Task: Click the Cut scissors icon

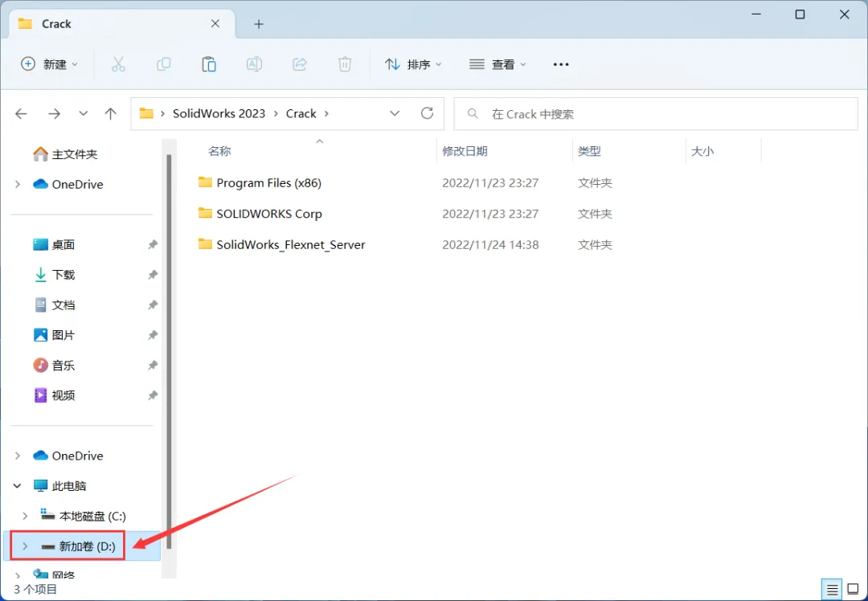Action: [x=118, y=64]
